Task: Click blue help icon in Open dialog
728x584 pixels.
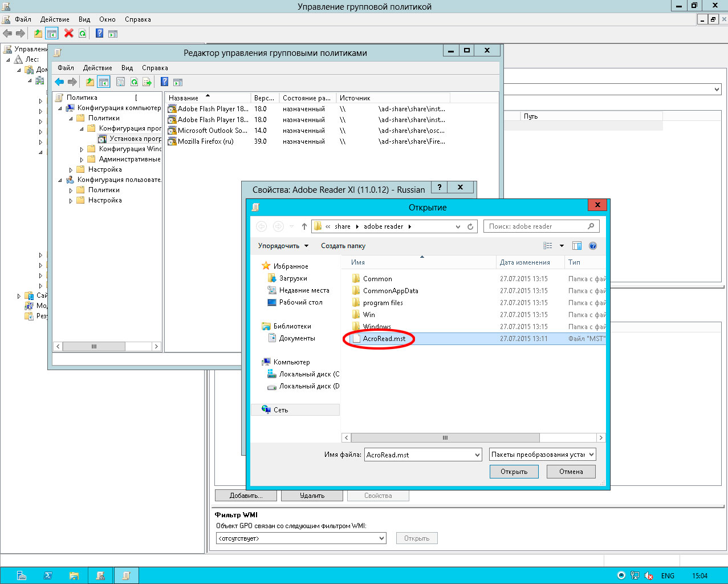Action: point(593,246)
